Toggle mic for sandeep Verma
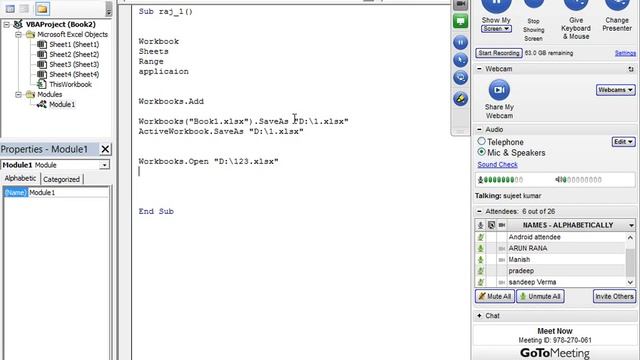This screenshot has width=640, height=360. pyautogui.click(x=480, y=282)
